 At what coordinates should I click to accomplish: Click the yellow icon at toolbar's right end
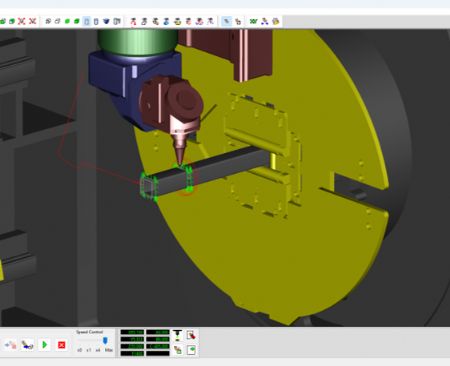click(x=276, y=21)
